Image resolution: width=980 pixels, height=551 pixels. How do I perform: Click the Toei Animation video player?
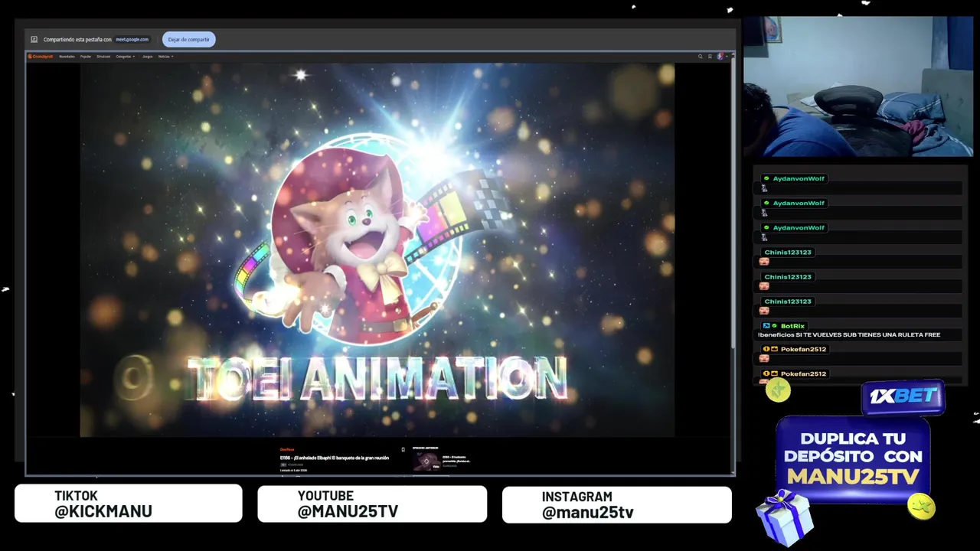point(377,249)
